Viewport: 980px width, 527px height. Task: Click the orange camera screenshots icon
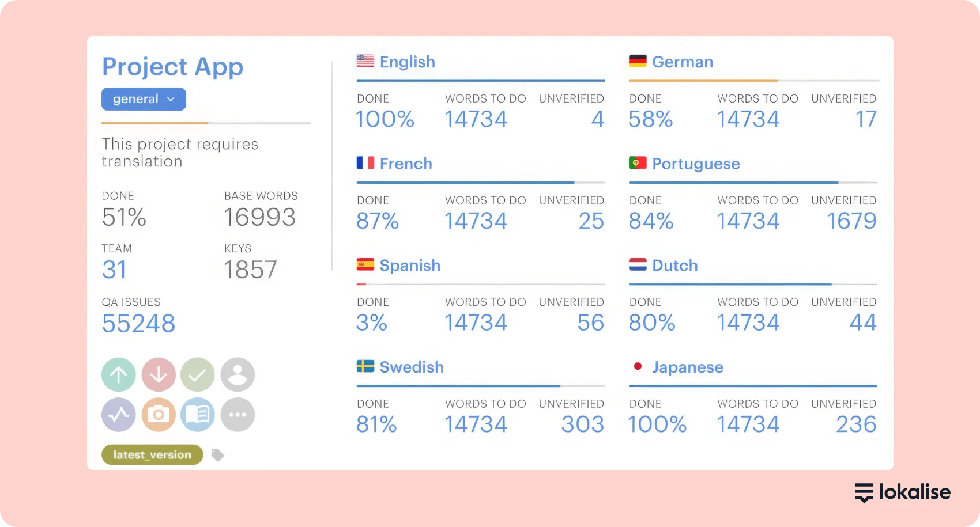pos(159,415)
